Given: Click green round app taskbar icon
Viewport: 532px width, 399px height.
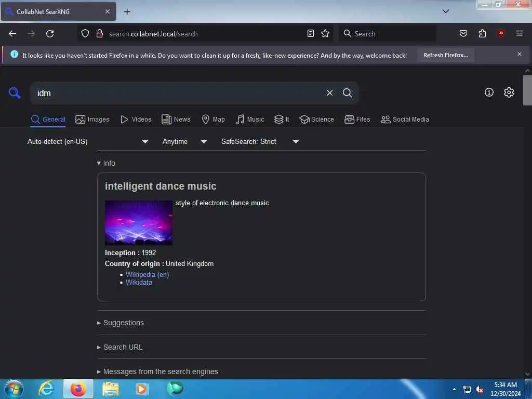Looking at the screenshot, I should tap(175, 389).
